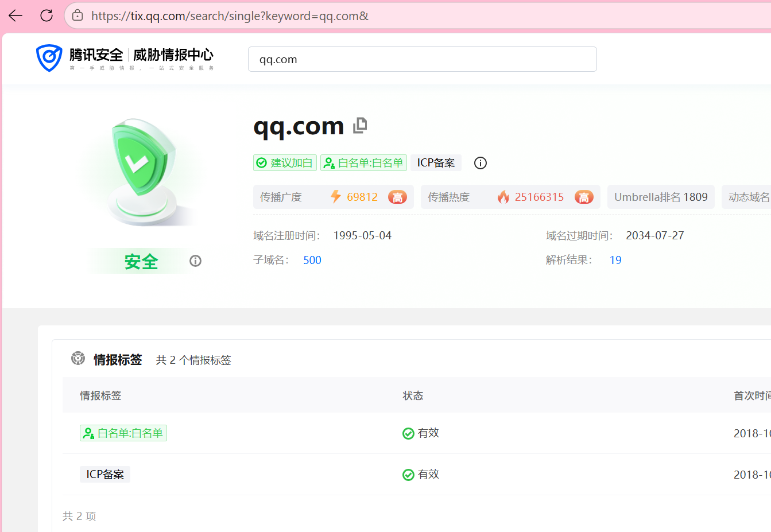Click the 建议加白 tag under the domain
The height and width of the screenshot is (532, 771).
285,163
